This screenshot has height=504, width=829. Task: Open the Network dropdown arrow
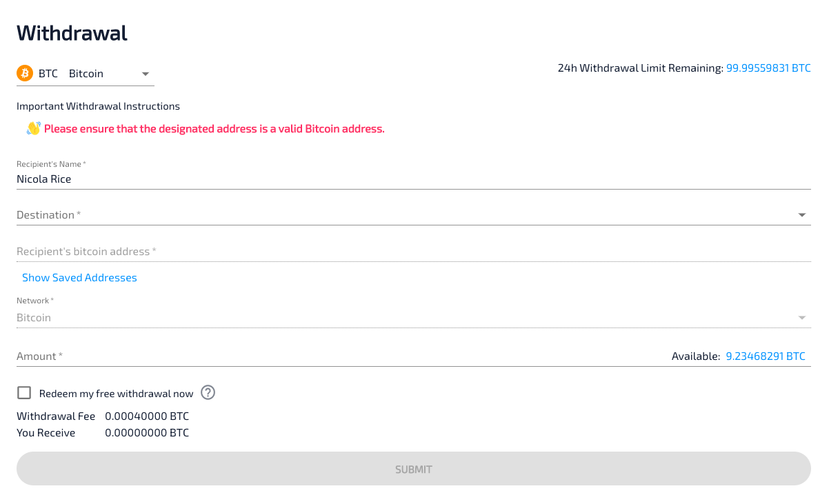click(x=802, y=318)
